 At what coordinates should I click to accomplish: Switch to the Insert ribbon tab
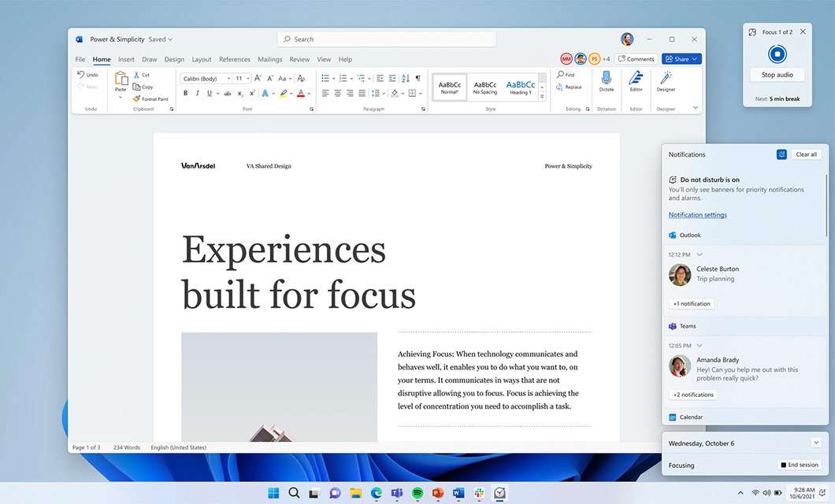[126, 59]
